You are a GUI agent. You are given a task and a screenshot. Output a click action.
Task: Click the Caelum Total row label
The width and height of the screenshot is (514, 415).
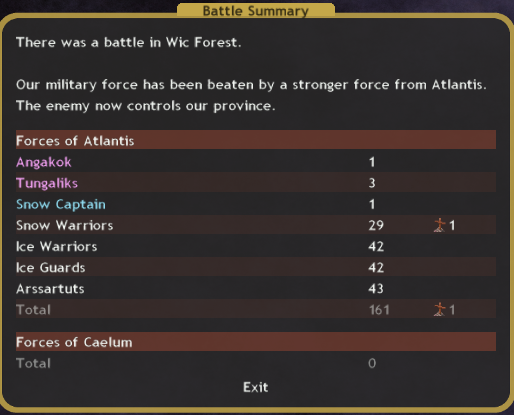33,363
